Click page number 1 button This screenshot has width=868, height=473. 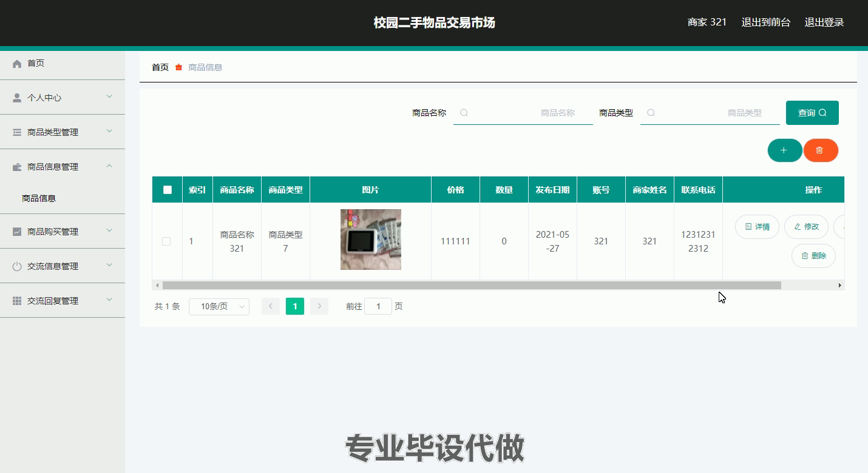coord(295,306)
